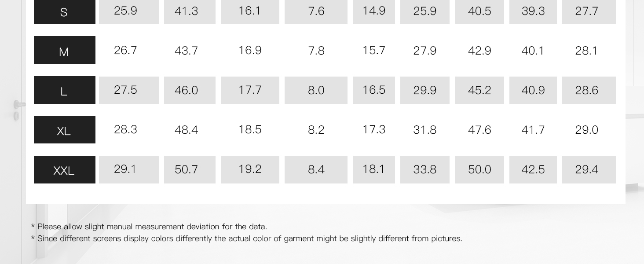The width and height of the screenshot is (644, 264).
Task: Click the 46.0 cell in L row
Action: (187, 90)
